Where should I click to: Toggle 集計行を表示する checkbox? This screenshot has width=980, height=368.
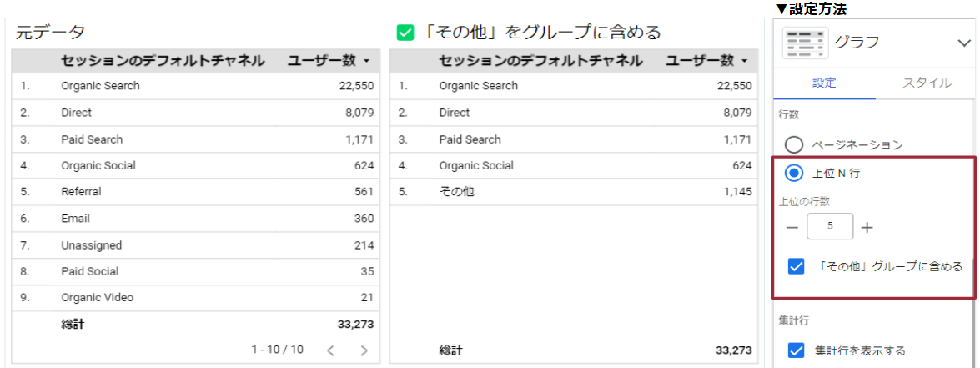pyautogui.click(x=796, y=350)
